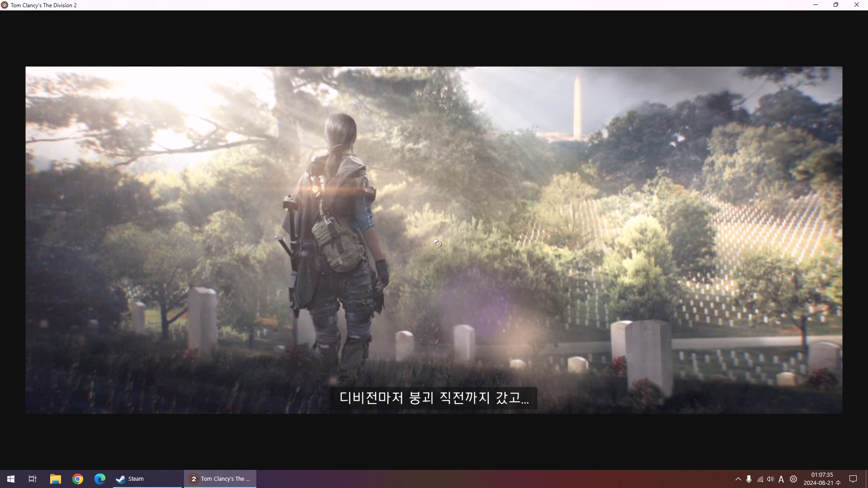Screen dimensions: 868x488
Task: Toggle the IME language indicator A
Action: [x=781, y=479]
